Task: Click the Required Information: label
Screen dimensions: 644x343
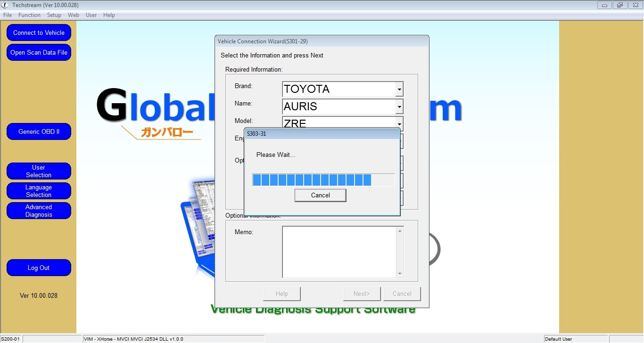Action: tap(254, 70)
